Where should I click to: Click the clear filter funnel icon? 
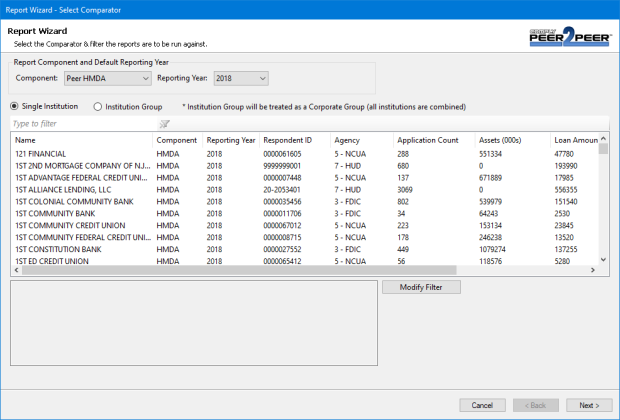164,124
